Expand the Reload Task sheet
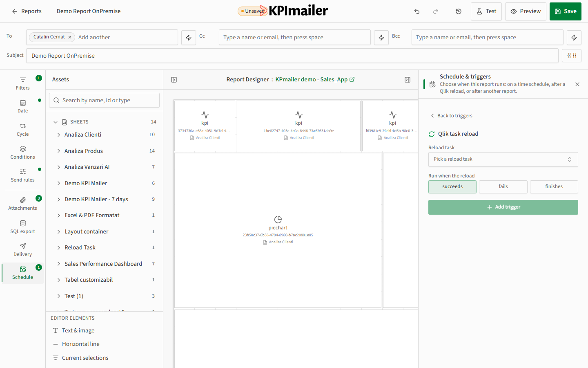 coord(59,248)
